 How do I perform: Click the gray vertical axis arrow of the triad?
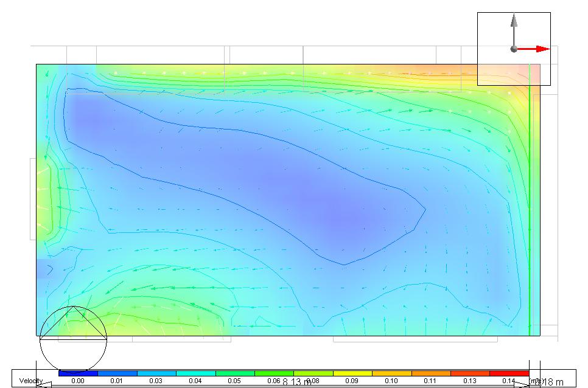pyautogui.click(x=514, y=30)
